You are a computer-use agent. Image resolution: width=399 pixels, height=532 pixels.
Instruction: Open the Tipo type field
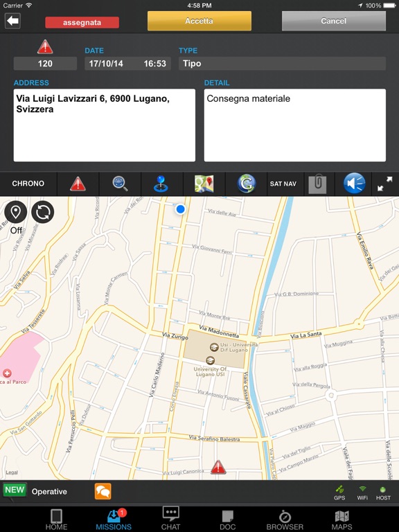point(282,64)
